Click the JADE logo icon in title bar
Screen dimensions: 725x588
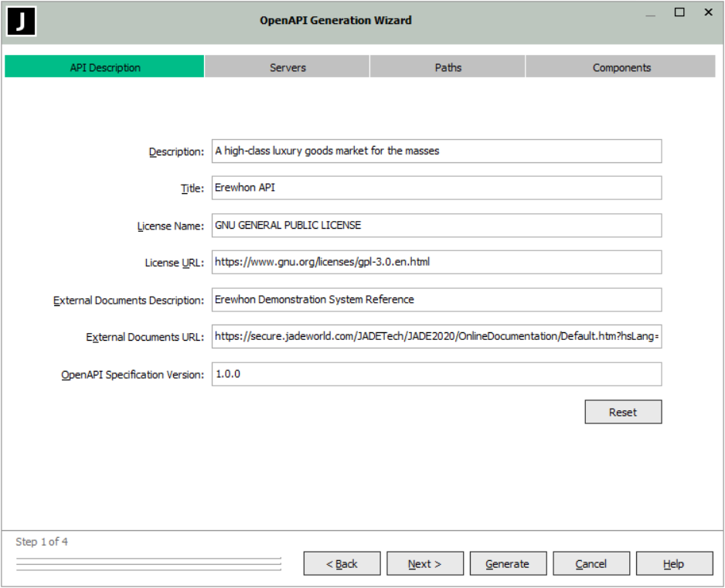[22, 22]
